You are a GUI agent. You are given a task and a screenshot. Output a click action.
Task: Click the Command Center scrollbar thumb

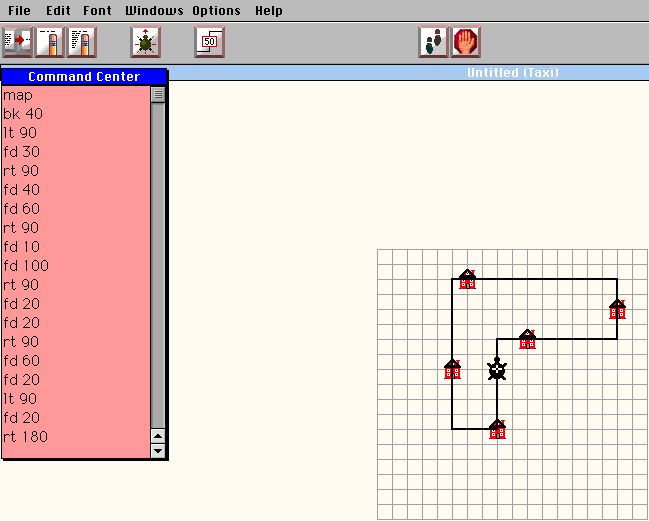pyautogui.click(x=158, y=95)
